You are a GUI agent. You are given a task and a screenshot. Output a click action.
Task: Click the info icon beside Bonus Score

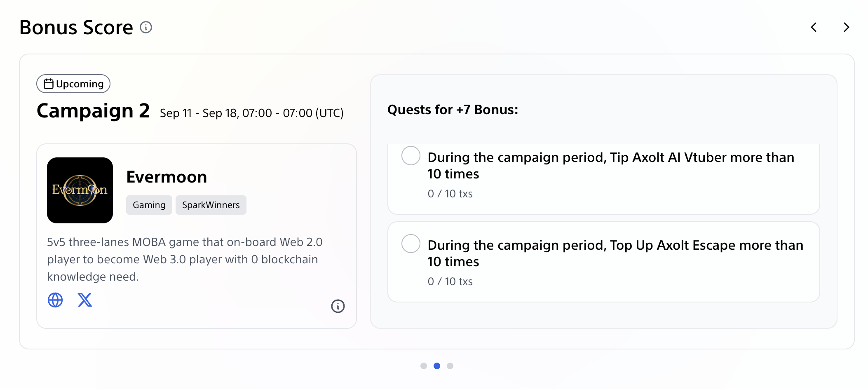point(146,27)
